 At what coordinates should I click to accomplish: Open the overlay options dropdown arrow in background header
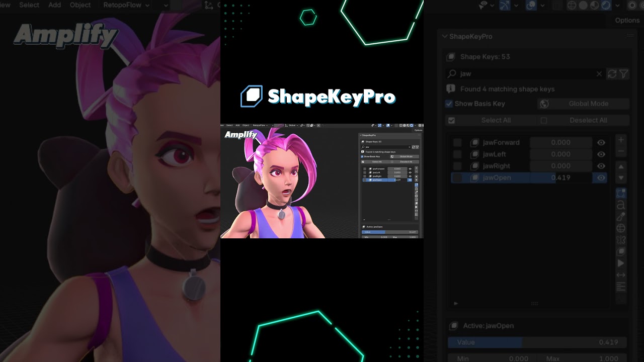click(542, 6)
